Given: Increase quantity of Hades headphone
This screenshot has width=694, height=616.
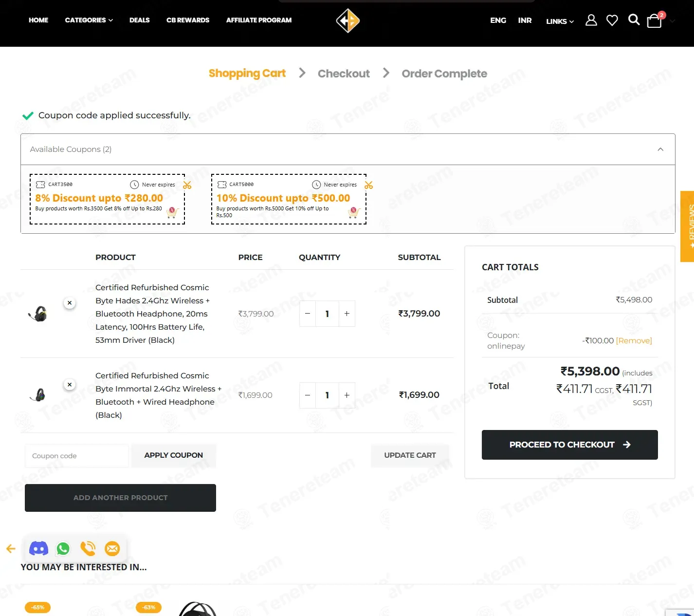Looking at the screenshot, I should click(347, 314).
